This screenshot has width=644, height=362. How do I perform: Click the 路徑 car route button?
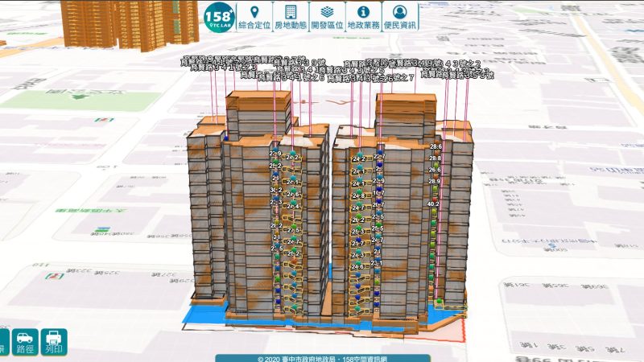click(x=24, y=343)
